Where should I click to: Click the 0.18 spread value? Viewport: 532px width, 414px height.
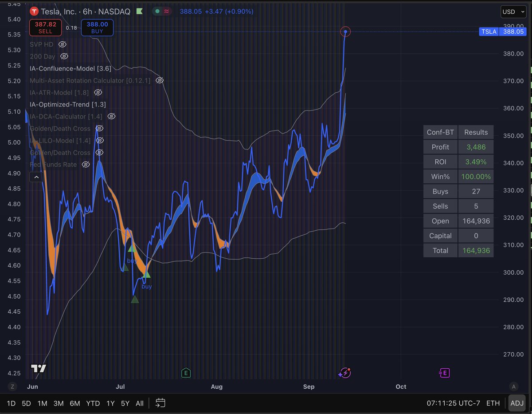(71, 28)
